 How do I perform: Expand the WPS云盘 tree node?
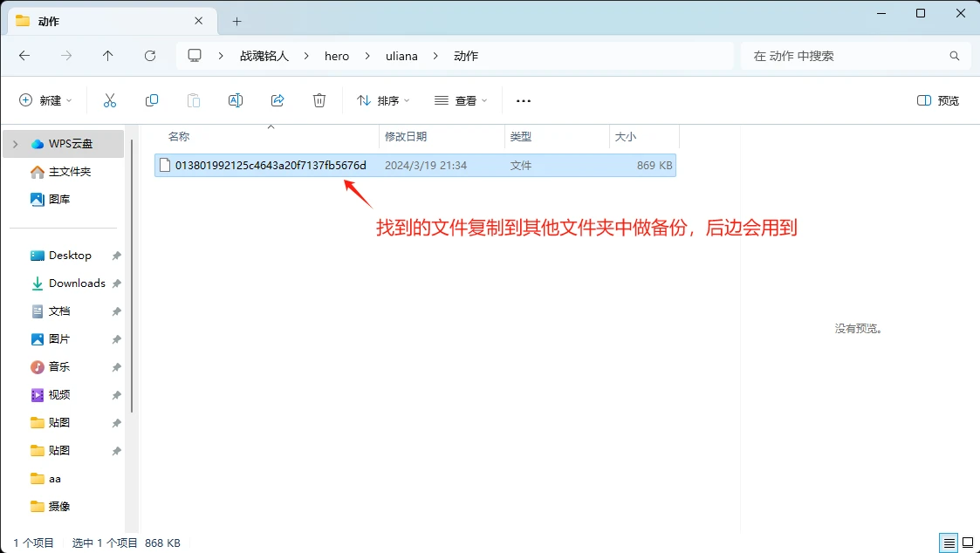click(16, 144)
